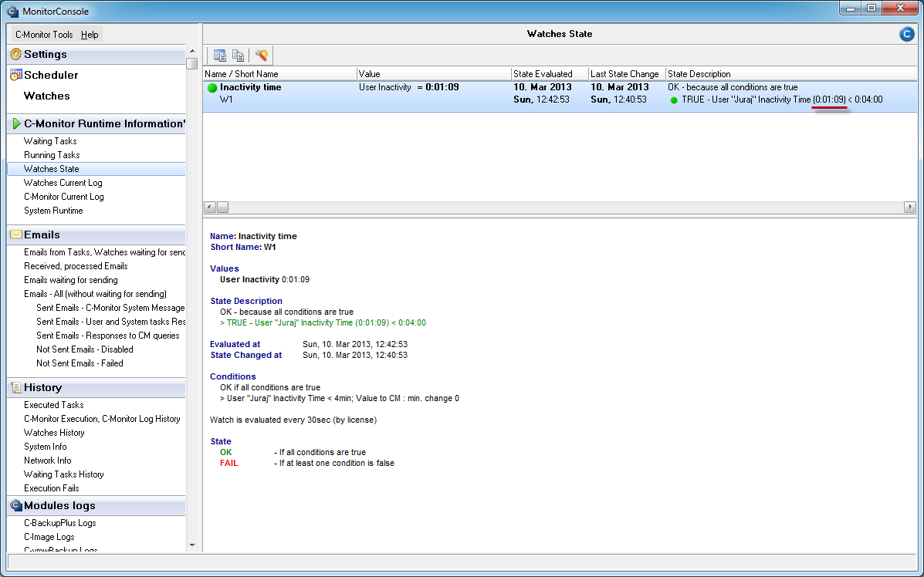Open Emails - All (without waiting for sending)
Viewport: 924px width, 577px height.
coord(95,294)
